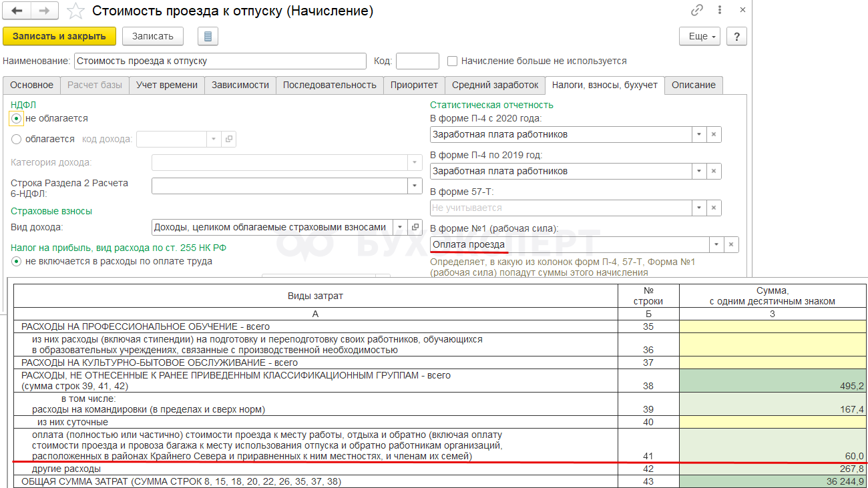Enable 'Начисление больше не используется' checkbox

[x=453, y=61]
